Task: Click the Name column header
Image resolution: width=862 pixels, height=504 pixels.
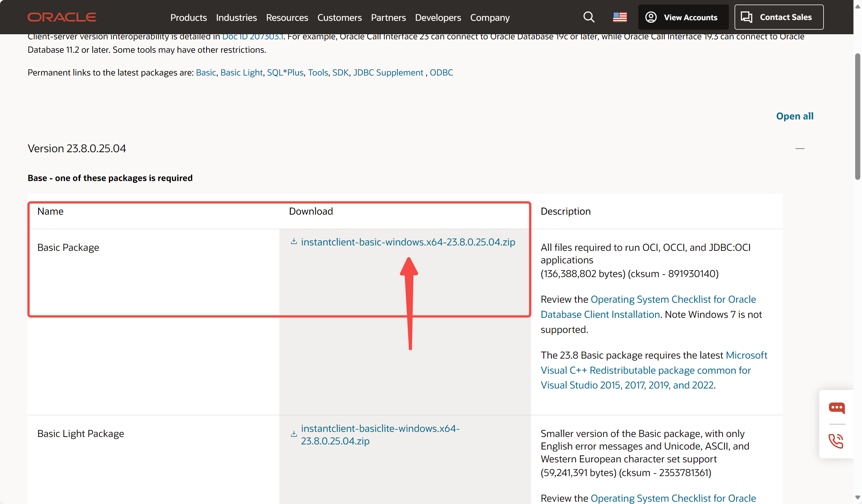Action: (50, 211)
